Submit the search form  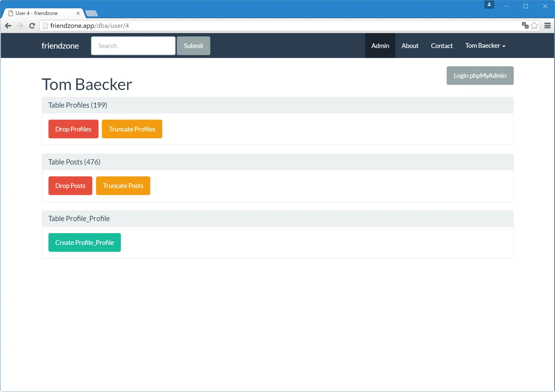click(194, 46)
